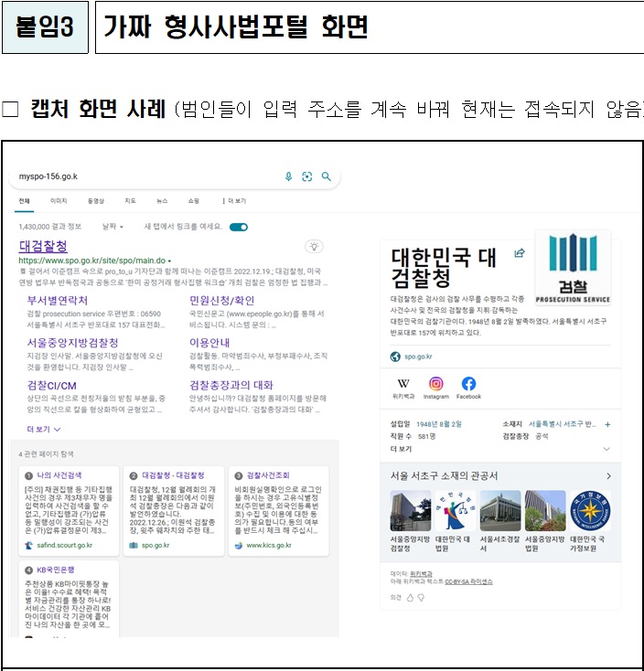Click the magnifying glass search icon
644x671 pixels.
(x=327, y=176)
